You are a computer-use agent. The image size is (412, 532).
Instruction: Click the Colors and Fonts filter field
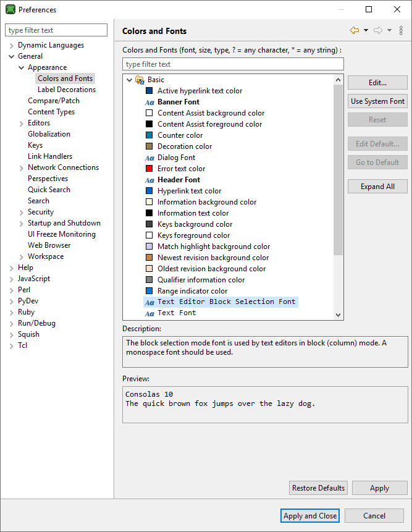point(233,64)
